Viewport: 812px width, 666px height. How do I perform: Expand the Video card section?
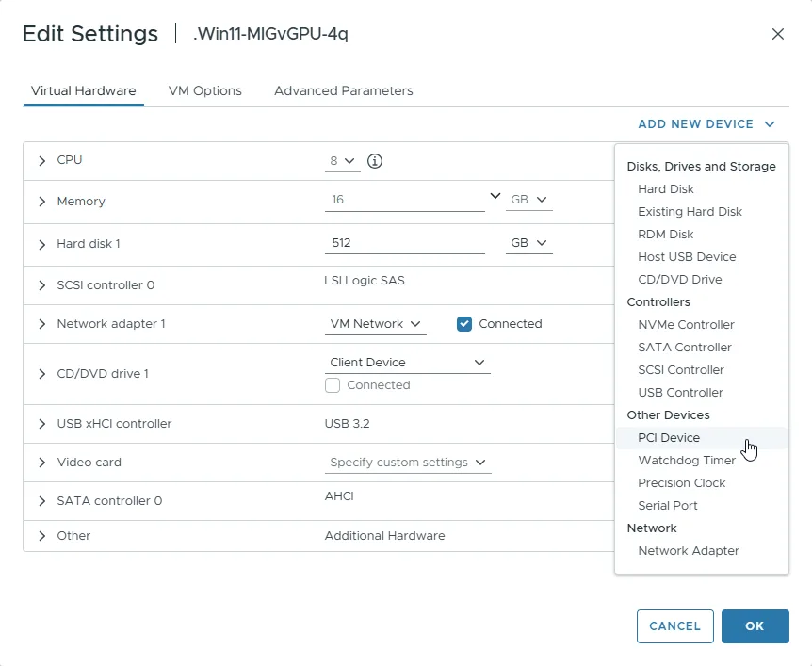41,463
